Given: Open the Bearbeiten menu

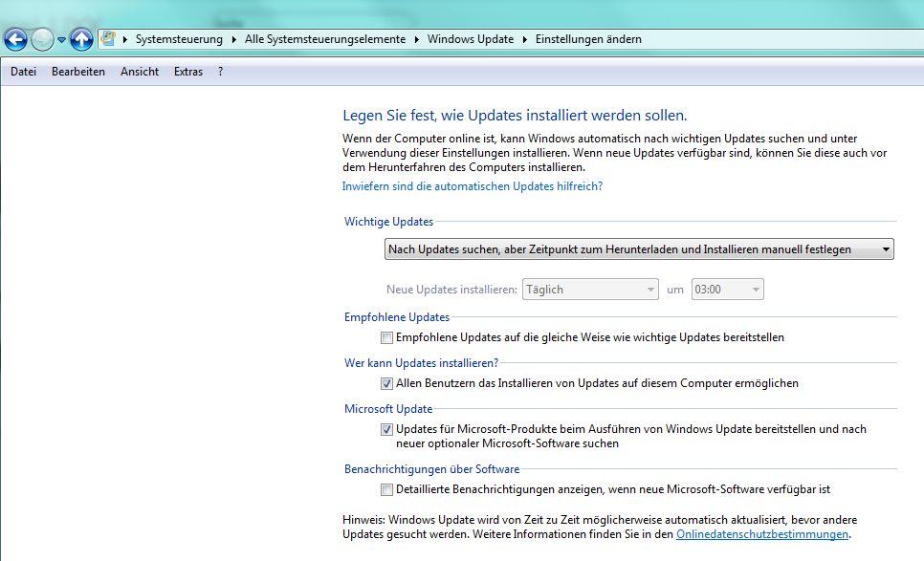Looking at the screenshot, I should [x=78, y=72].
